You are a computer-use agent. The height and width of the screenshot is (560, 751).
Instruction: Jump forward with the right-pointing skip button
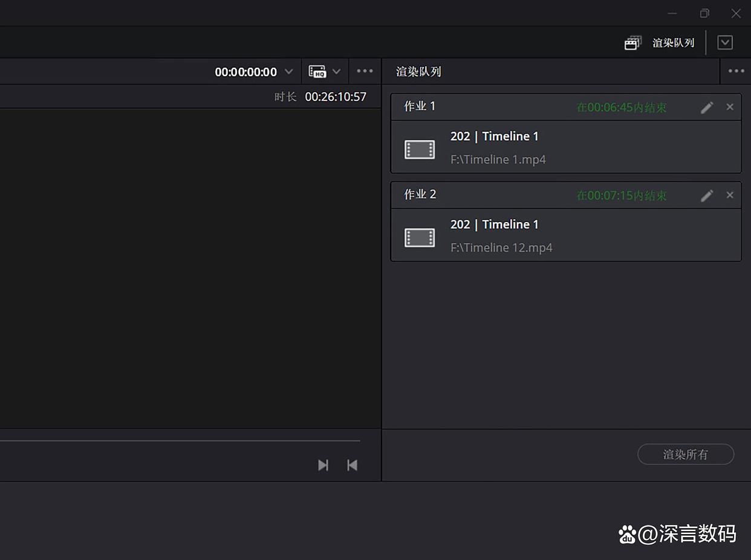(323, 465)
